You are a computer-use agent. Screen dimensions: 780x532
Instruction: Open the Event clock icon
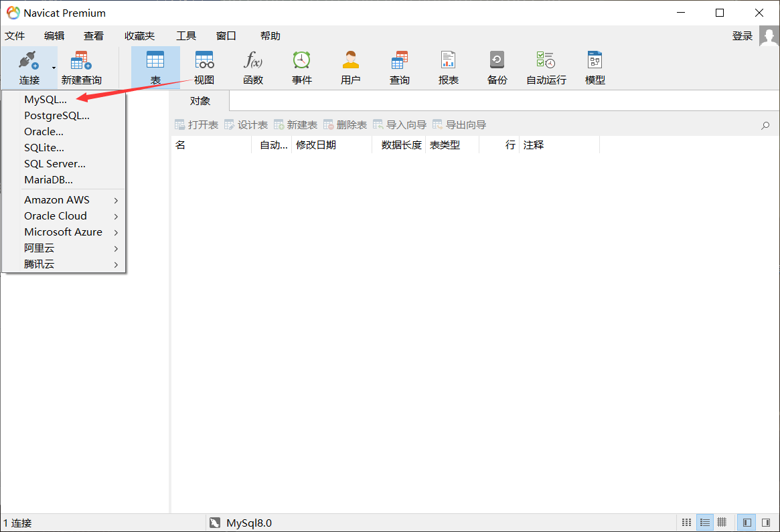[x=301, y=68]
